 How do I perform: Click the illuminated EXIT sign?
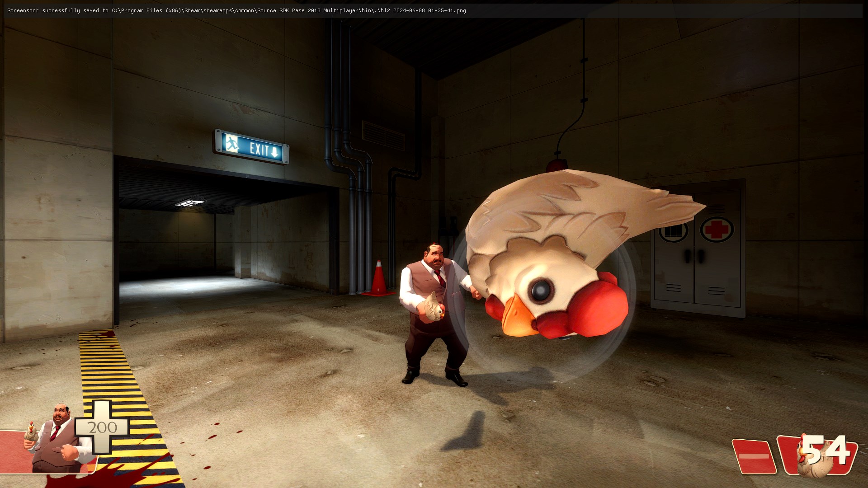(x=251, y=147)
